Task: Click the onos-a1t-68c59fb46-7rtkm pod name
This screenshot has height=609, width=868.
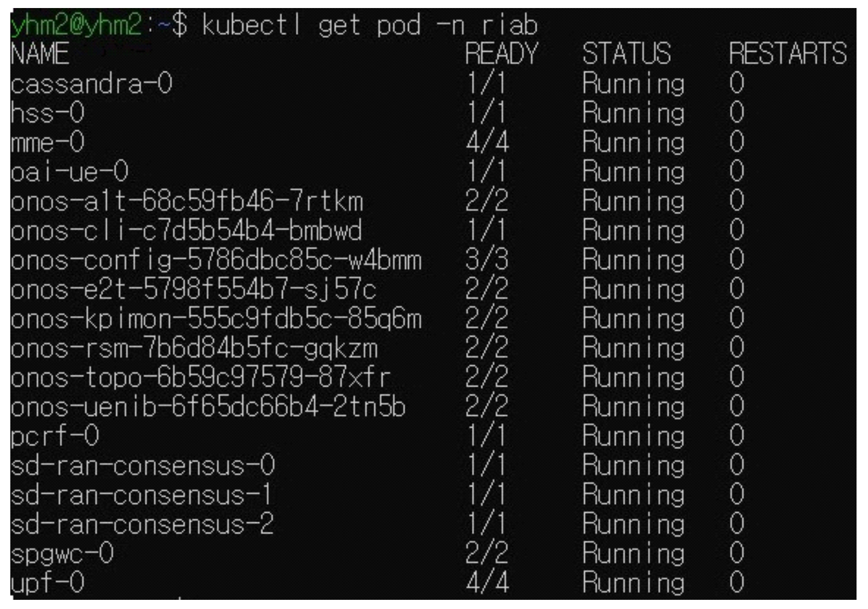Action: click(x=186, y=201)
